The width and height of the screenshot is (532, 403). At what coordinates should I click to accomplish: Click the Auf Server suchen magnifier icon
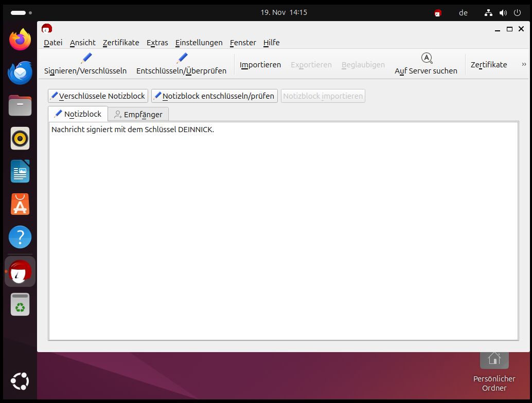point(427,58)
